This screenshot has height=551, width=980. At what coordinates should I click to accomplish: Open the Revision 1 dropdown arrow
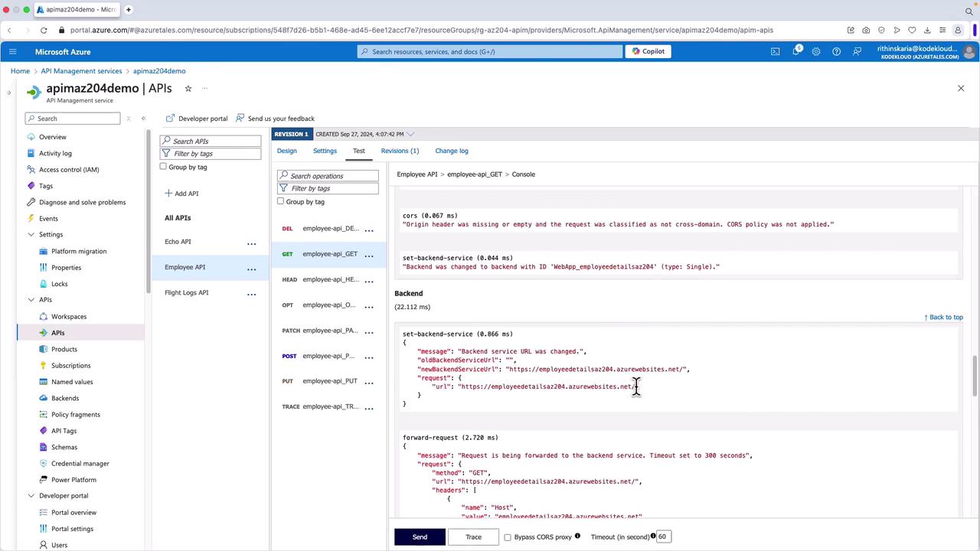pos(411,134)
